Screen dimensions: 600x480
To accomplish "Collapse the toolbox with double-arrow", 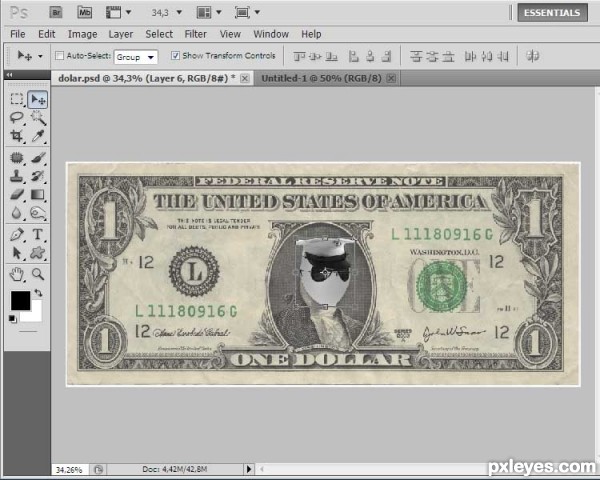I will pyautogui.click(x=10, y=75).
